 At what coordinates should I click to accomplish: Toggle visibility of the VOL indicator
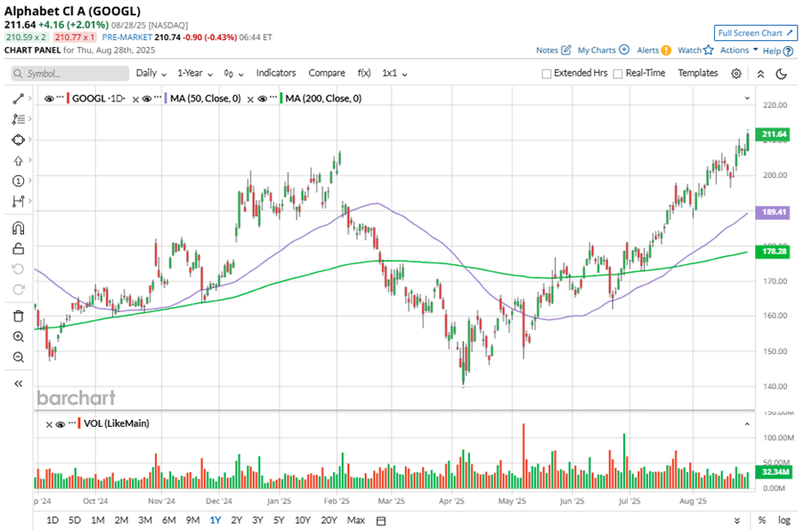tap(61, 424)
